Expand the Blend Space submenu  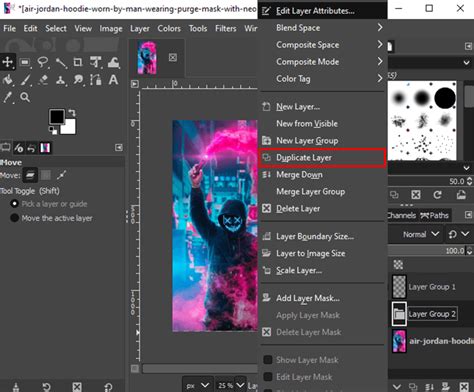pyautogui.click(x=322, y=28)
